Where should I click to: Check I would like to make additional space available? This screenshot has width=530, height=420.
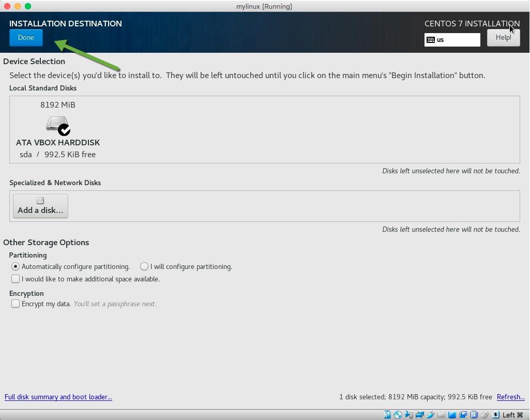(16, 279)
